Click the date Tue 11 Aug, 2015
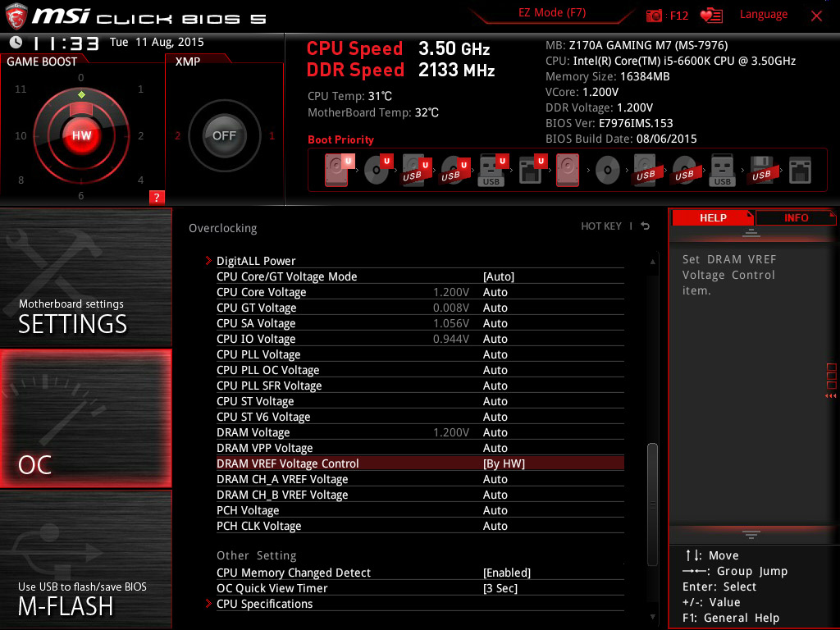840x630 pixels. 157,42
